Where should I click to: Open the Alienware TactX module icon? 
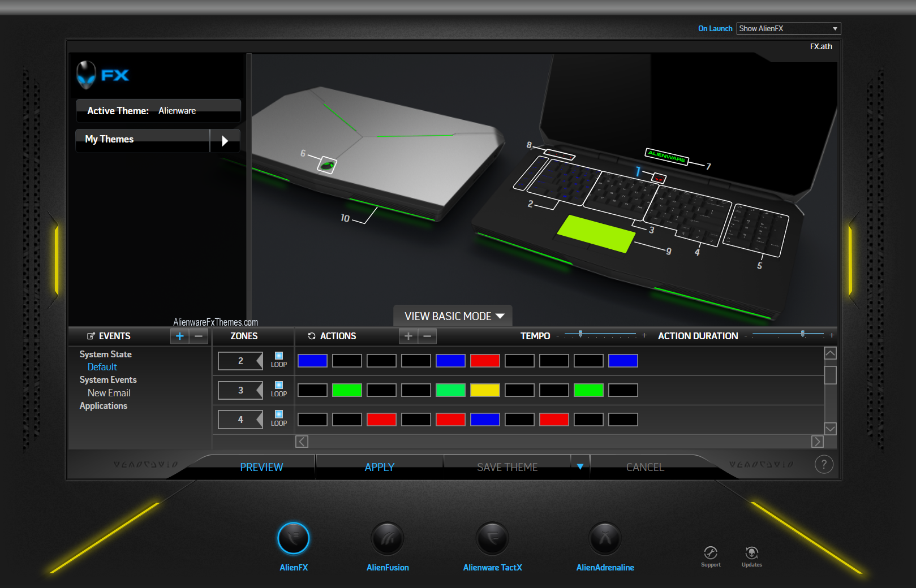(492, 538)
